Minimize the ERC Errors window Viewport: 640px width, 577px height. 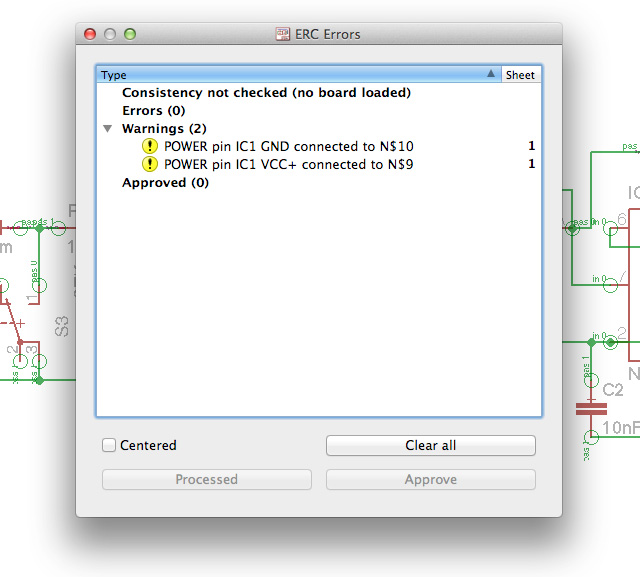click(110, 34)
